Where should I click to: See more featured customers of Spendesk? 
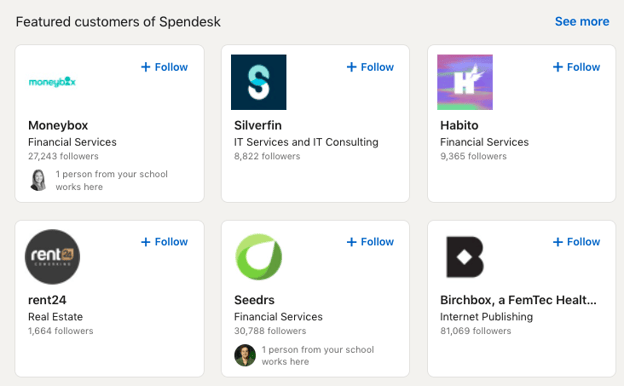tap(582, 21)
